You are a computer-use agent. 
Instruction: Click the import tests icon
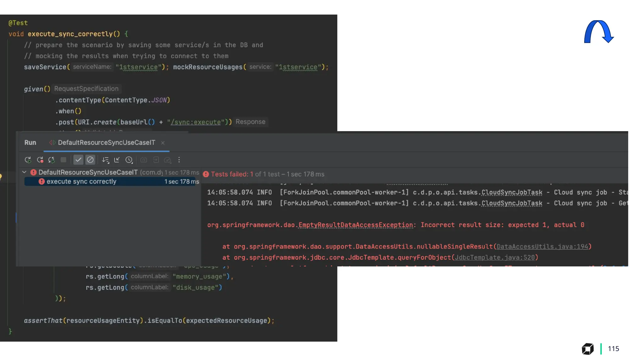(x=156, y=160)
